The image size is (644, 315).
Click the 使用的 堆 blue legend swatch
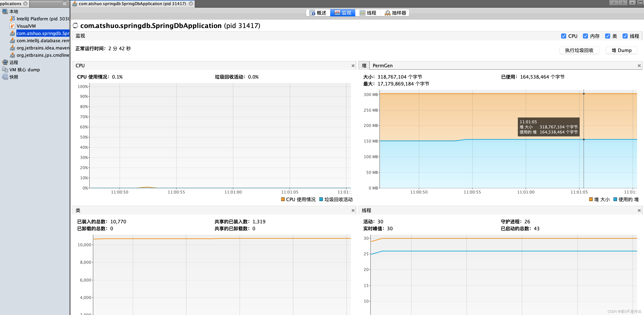coord(615,199)
